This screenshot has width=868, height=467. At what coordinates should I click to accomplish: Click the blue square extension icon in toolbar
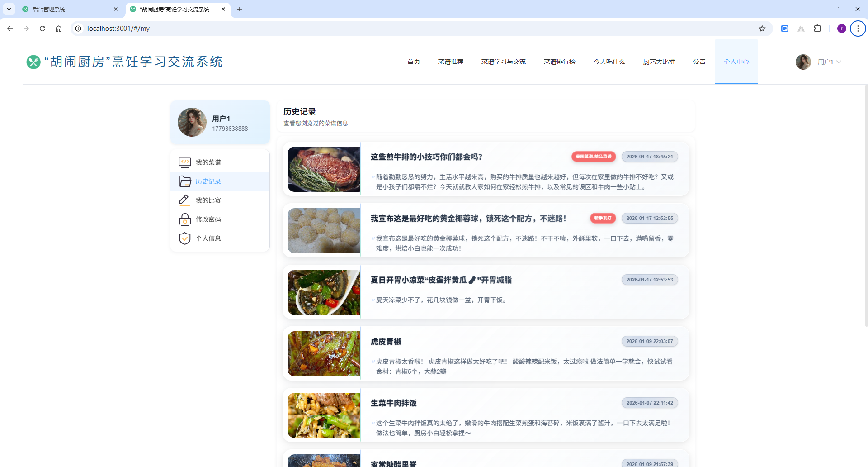tap(785, 29)
